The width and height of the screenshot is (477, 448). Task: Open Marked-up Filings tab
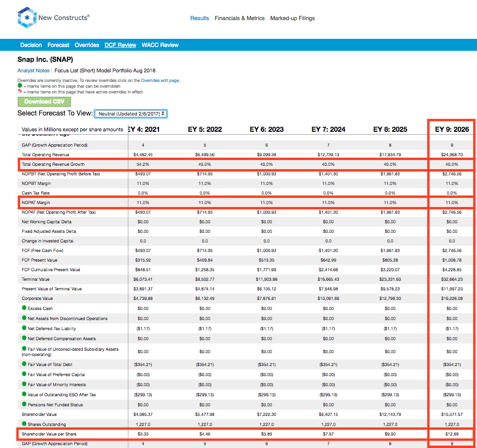tap(292, 18)
